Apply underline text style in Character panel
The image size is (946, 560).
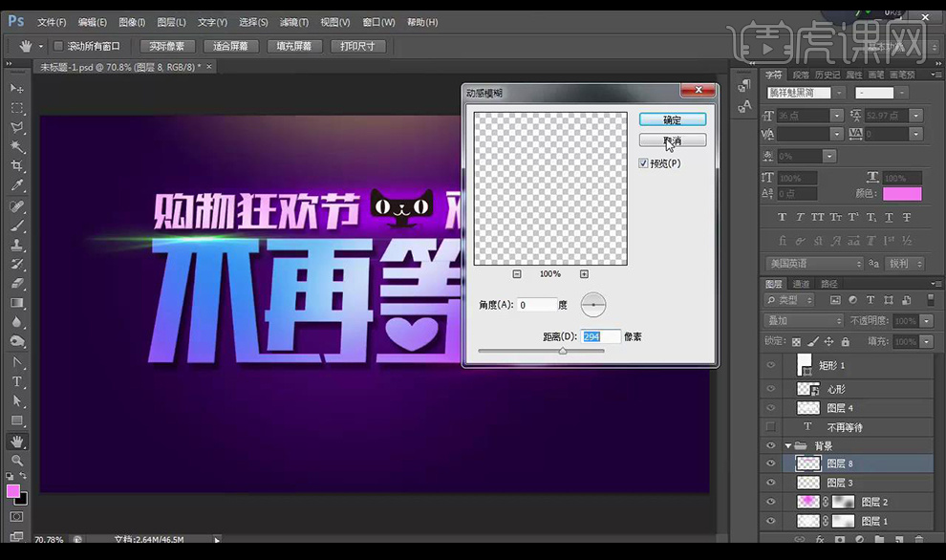click(x=889, y=217)
